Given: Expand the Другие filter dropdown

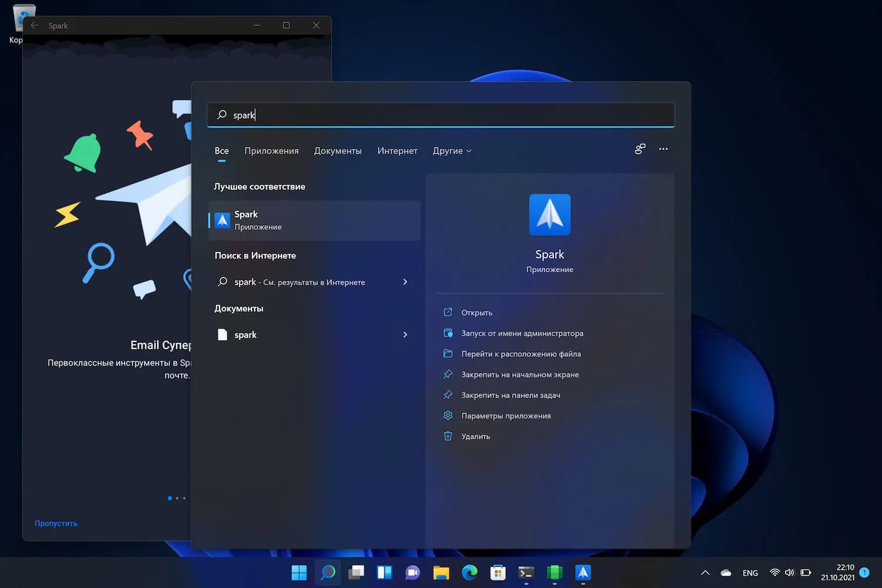Looking at the screenshot, I should pos(452,151).
